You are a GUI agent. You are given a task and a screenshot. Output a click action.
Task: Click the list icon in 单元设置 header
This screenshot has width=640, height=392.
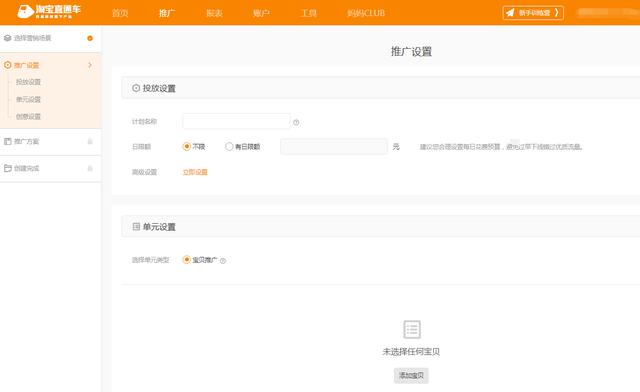click(x=136, y=226)
